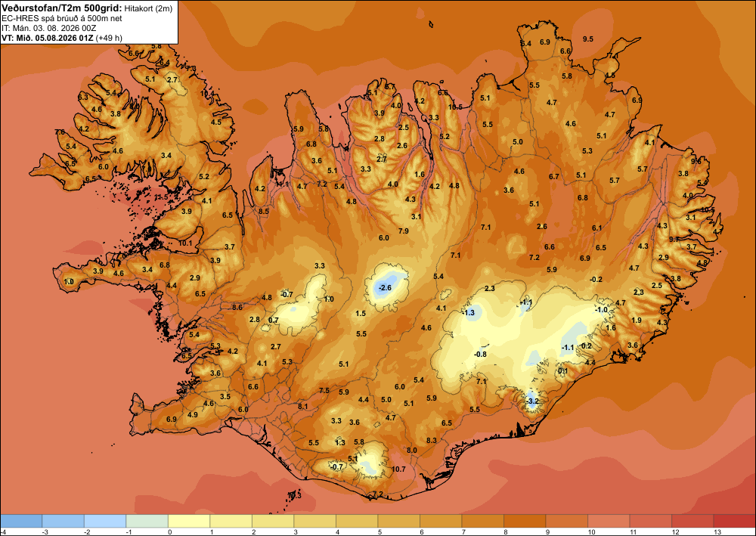This screenshot has height=536, width=756.
Task: Click the 0.1 temperature value
Action: 562,370
